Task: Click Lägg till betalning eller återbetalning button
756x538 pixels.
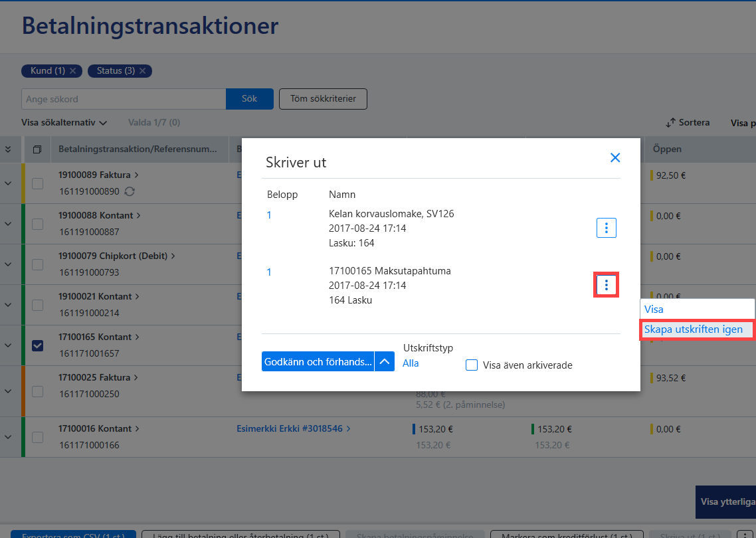Action: click(240, 534)
